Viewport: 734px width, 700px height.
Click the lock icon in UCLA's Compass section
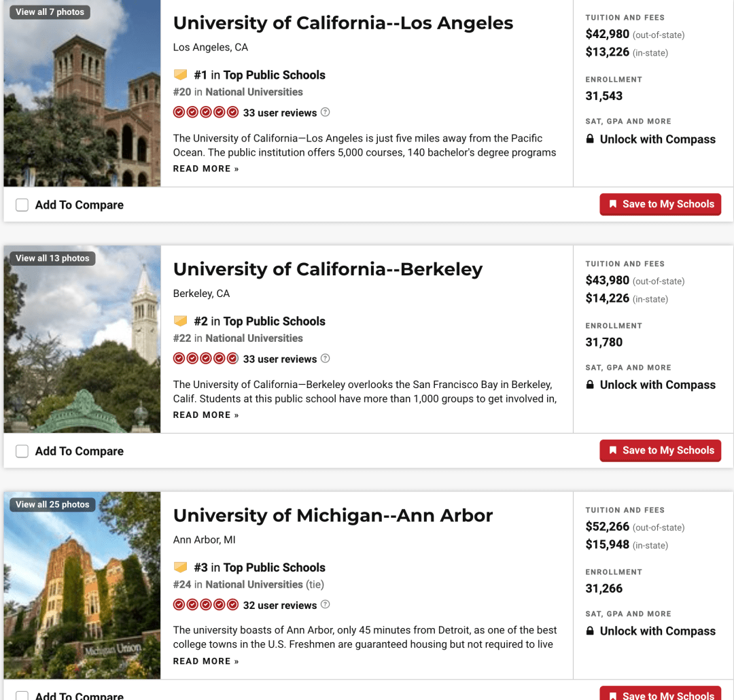tap(590, 139)
